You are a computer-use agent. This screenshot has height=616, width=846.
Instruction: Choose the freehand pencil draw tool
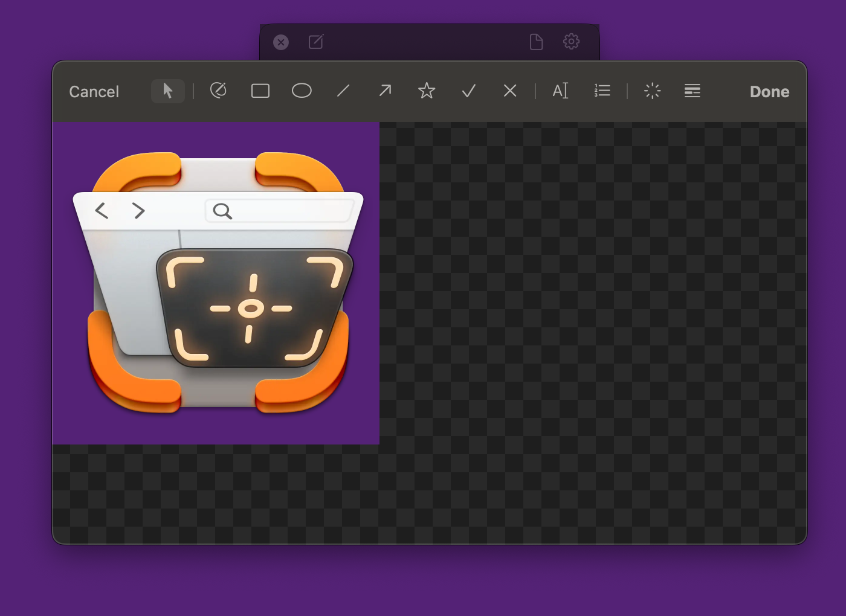click(218, 91)
